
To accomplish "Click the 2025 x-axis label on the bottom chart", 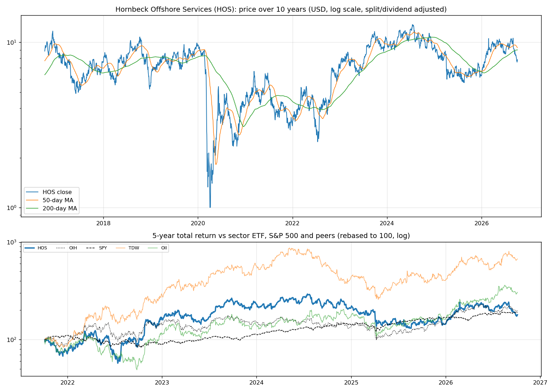I will [x=351, y=383].
